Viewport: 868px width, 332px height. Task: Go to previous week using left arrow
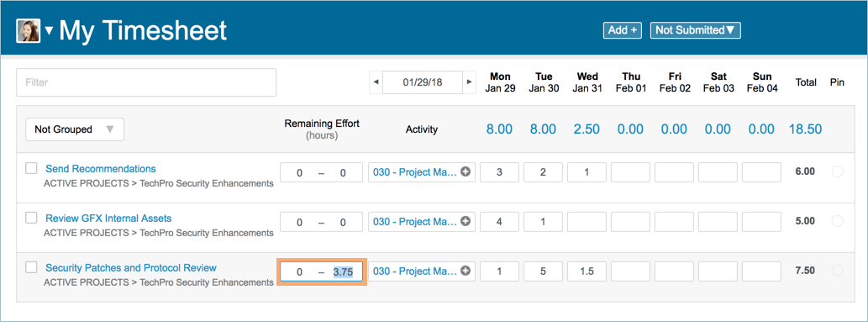click(x=376, y=82)
